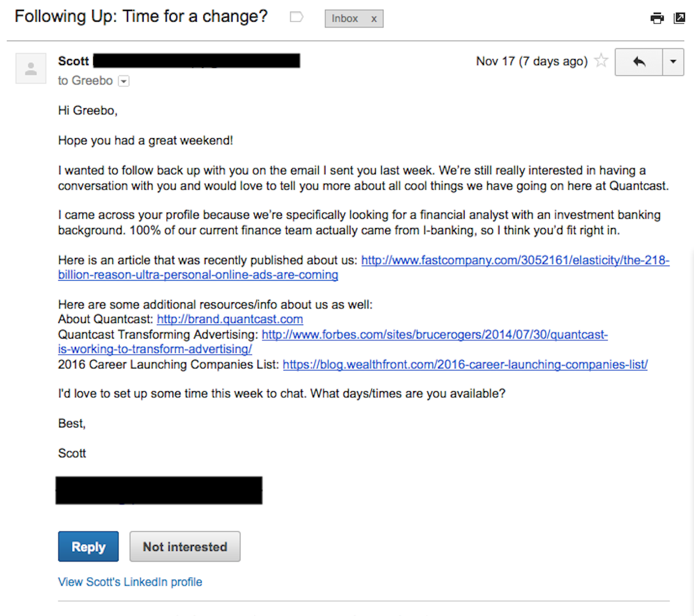
Task: Open the More actions dropdown arrow
Action: [x=673, y=62]
